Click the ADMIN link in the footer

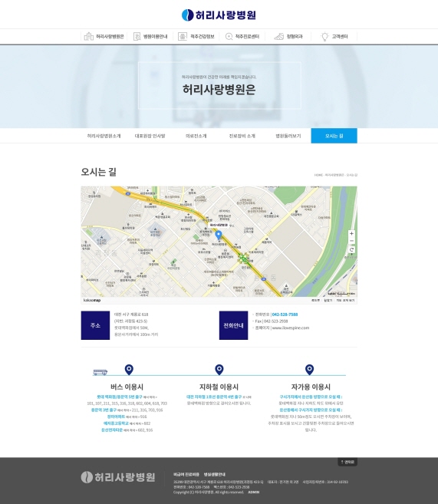click(253, 492)
